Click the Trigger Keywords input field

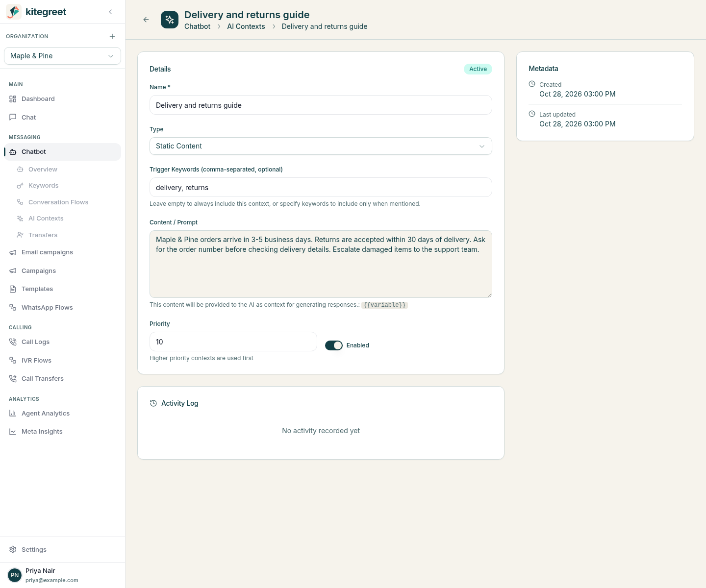click(x=321, y=187)
